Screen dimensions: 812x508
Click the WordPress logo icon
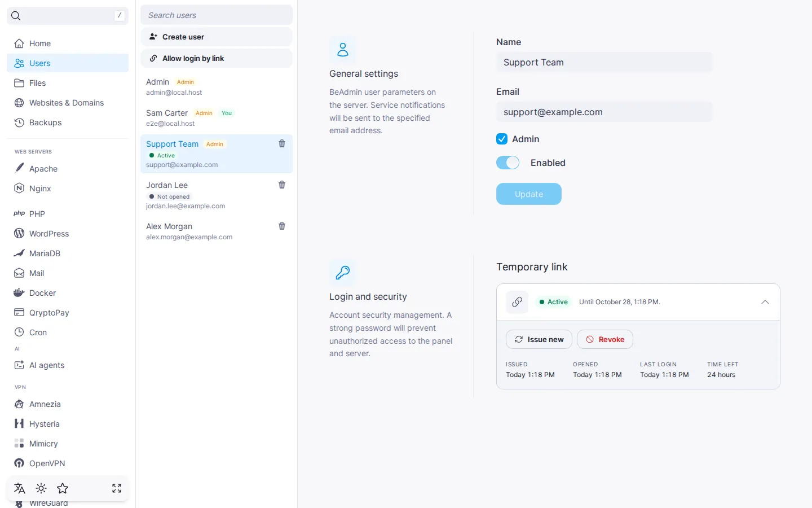pyautogui.click(x=19, y=234)
